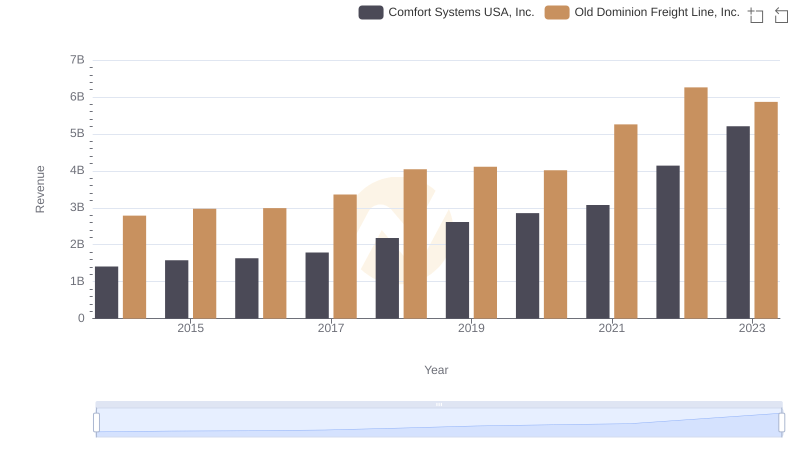Toggle Comfort Systems USA legend swatch
800x461 pixels.
click(371, 12)
